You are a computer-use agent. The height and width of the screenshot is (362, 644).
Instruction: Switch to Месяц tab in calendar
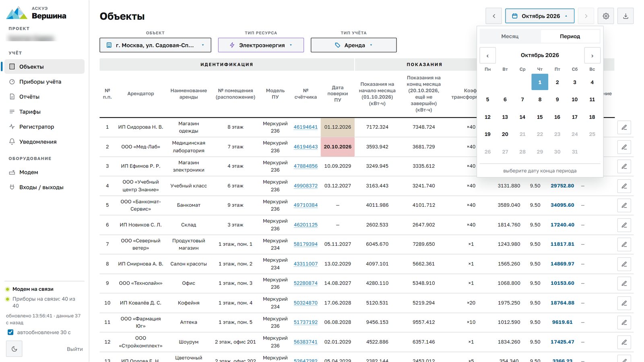(510, 36)
